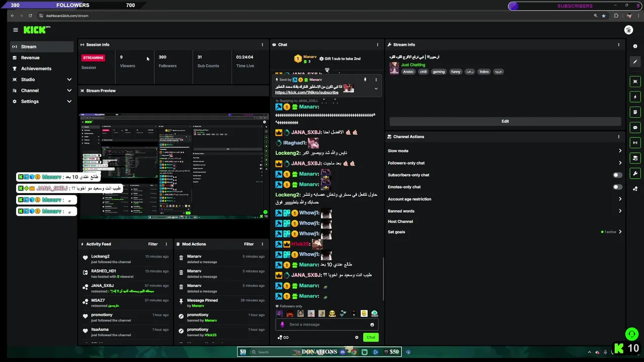The height and width of the screenshot is (362, 644).
Task: Click Host Channel action
Action: click(400, 222)
